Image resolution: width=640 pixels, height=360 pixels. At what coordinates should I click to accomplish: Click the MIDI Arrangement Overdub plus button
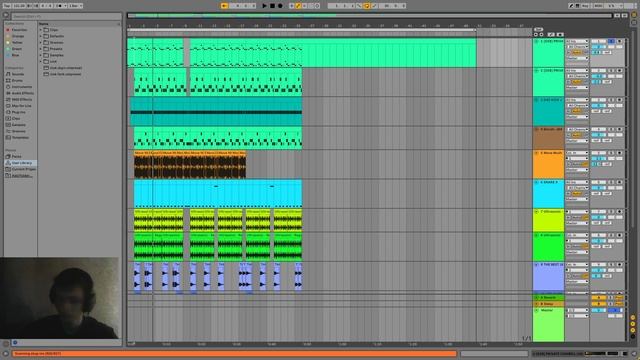(x=291, y=6)
